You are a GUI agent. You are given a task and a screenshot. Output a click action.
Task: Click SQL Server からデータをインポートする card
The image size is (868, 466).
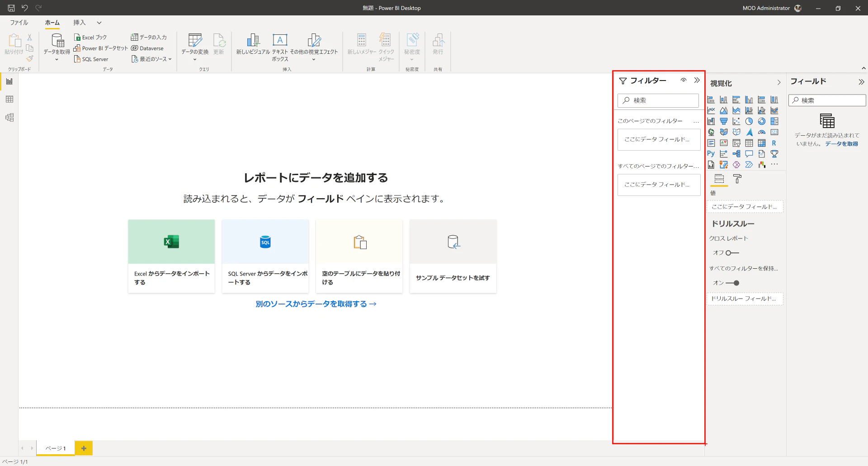265,257
